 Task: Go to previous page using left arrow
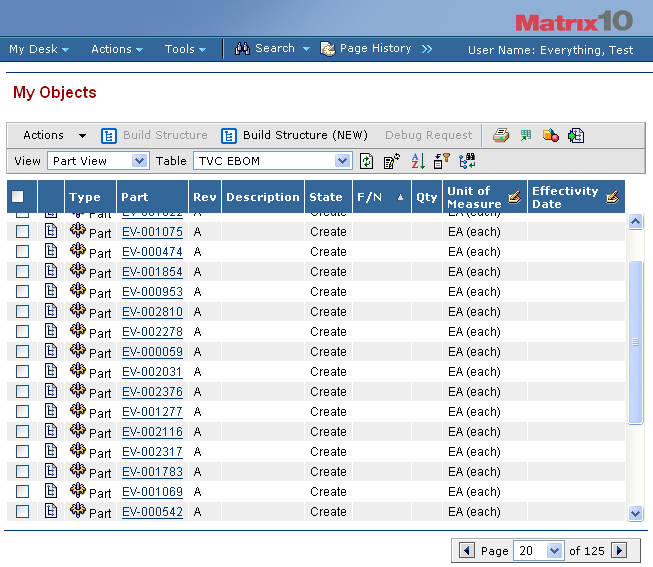click(x=466, y=551)
